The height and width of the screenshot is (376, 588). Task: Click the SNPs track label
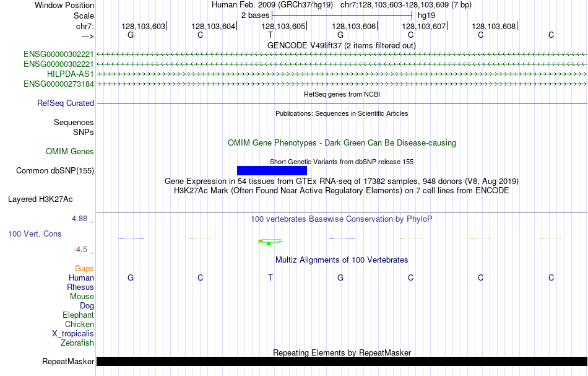point(84,132)
